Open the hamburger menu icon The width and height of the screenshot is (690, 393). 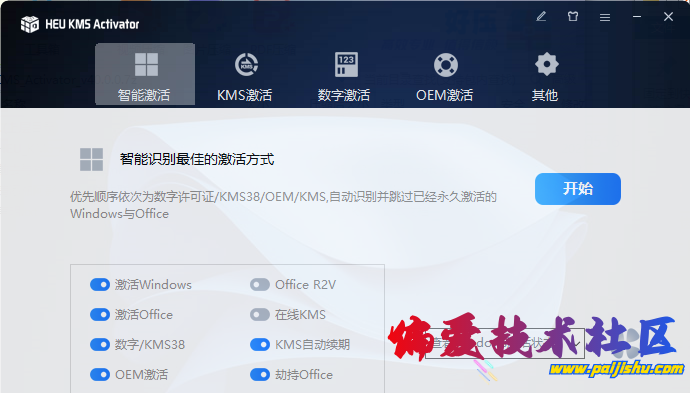pyautogui.click(x=605, y=17)
